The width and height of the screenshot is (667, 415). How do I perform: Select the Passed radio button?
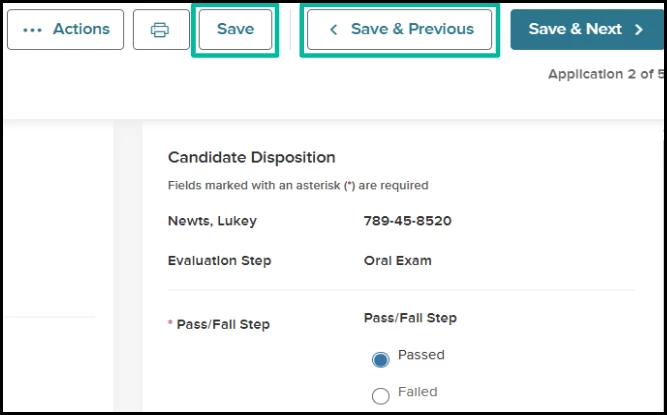point(380,359)
